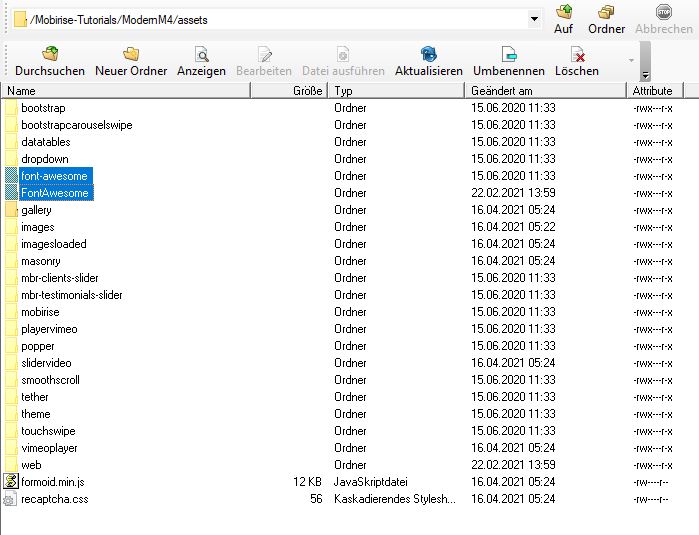This screenshot has height=535, width=699.
Task: Sort by Geändert am column header
Action: pyautogui.click(x=545, y=91)
